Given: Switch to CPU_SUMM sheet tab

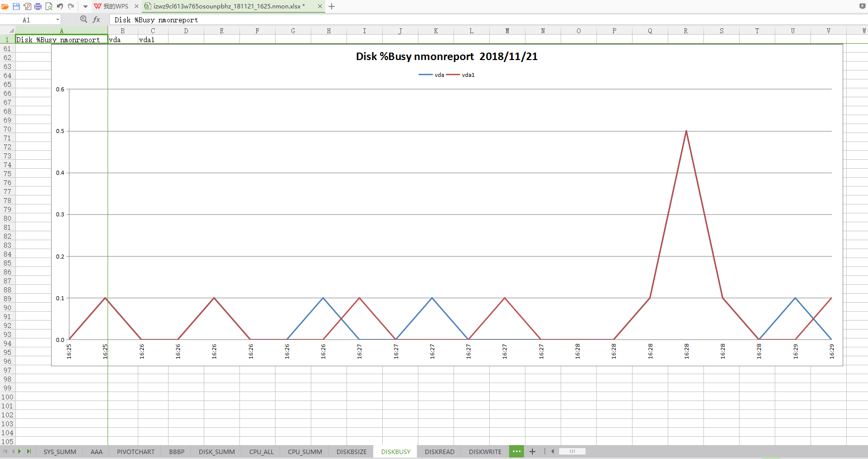Looking at the screenshot, I should coord(305,452).
